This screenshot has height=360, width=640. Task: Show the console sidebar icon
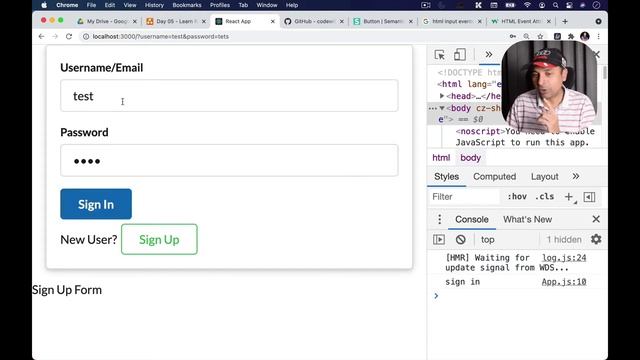point(439,240)
